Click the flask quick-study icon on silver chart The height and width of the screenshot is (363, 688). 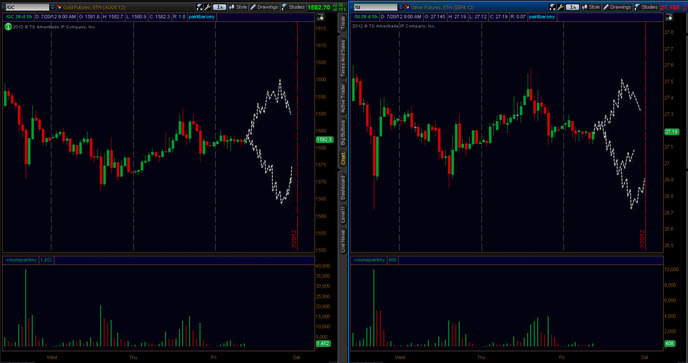pyautogui.click(x=552, y=7)
